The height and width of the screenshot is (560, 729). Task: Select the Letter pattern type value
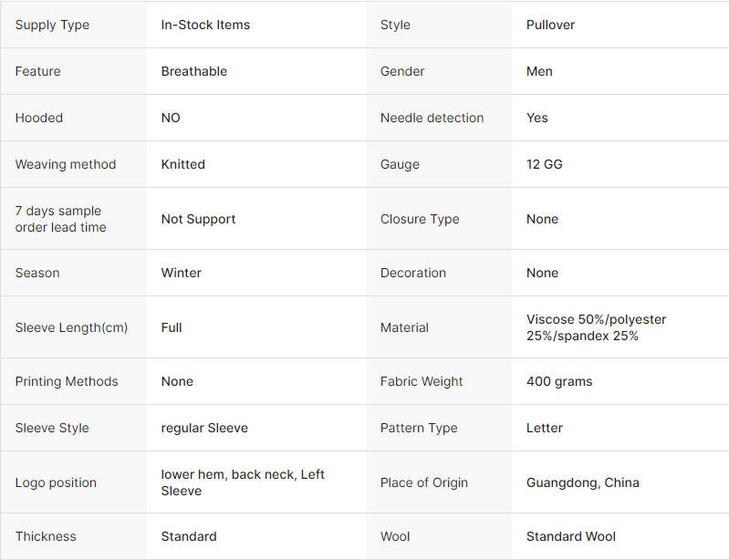coord(545,428)
